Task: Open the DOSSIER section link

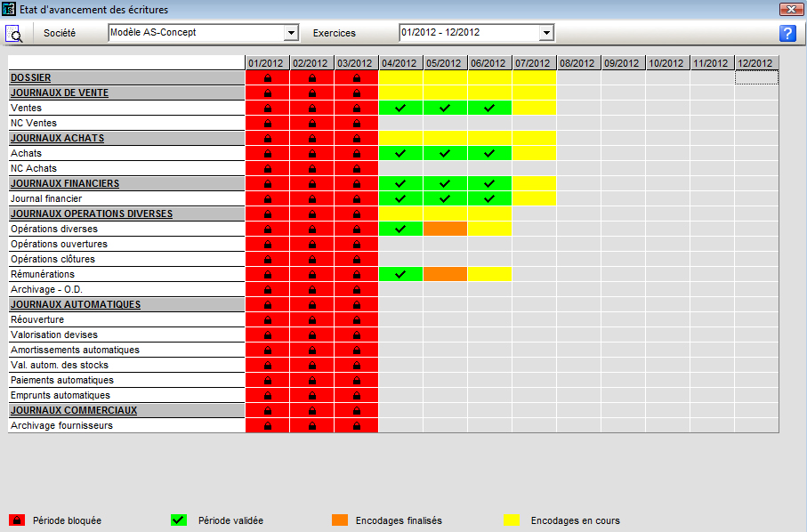Action: tap(31, 77)
